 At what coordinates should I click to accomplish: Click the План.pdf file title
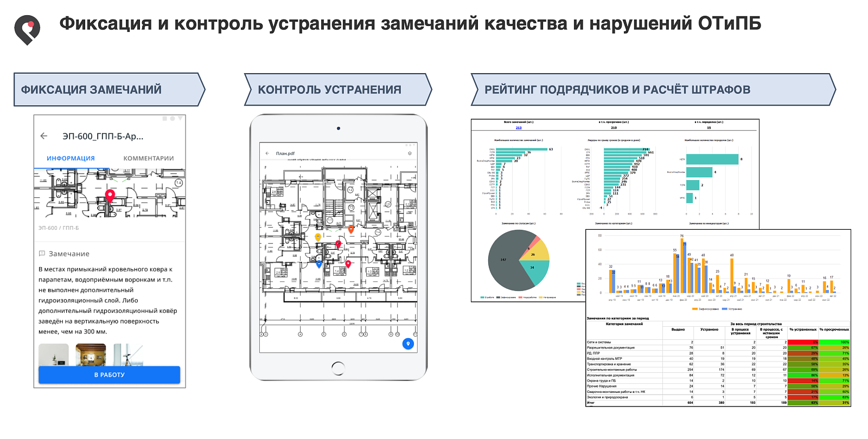[285, 153]
